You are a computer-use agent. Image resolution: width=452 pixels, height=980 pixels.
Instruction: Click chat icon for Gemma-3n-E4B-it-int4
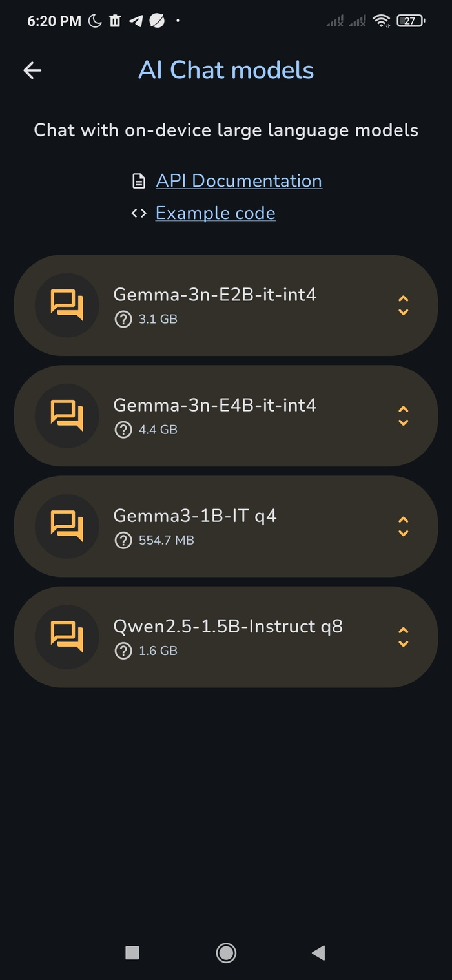coord(67,415)
